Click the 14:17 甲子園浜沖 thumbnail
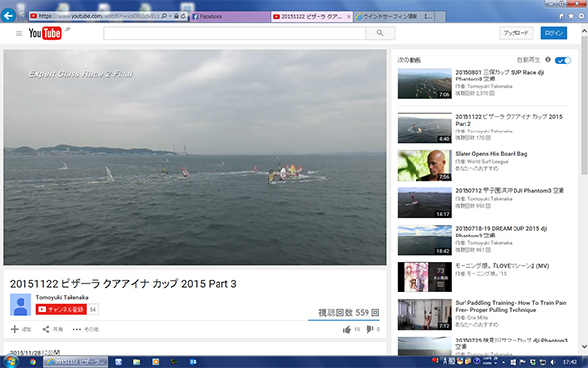Viewport: 588px width, 368px height. [424, 203]
